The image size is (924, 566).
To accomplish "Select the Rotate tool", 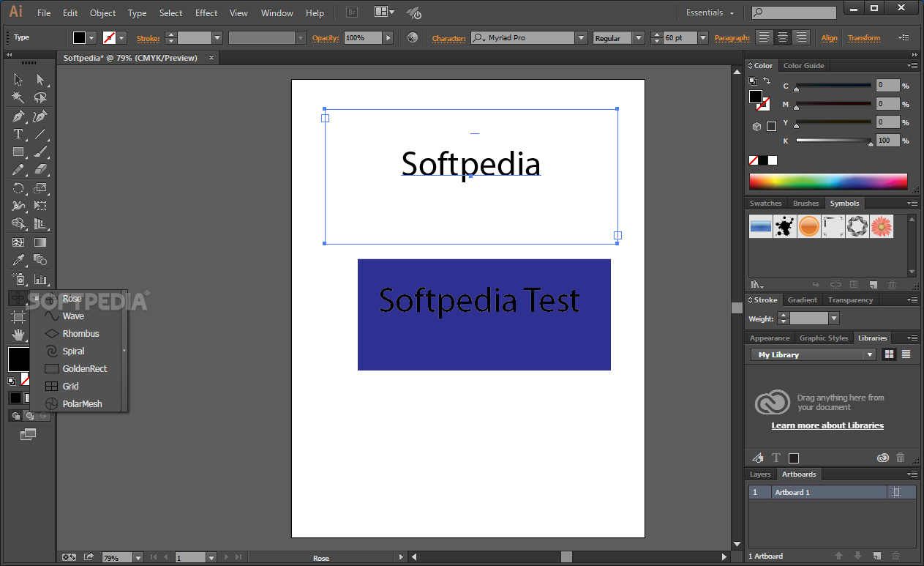I will (18, 188).
